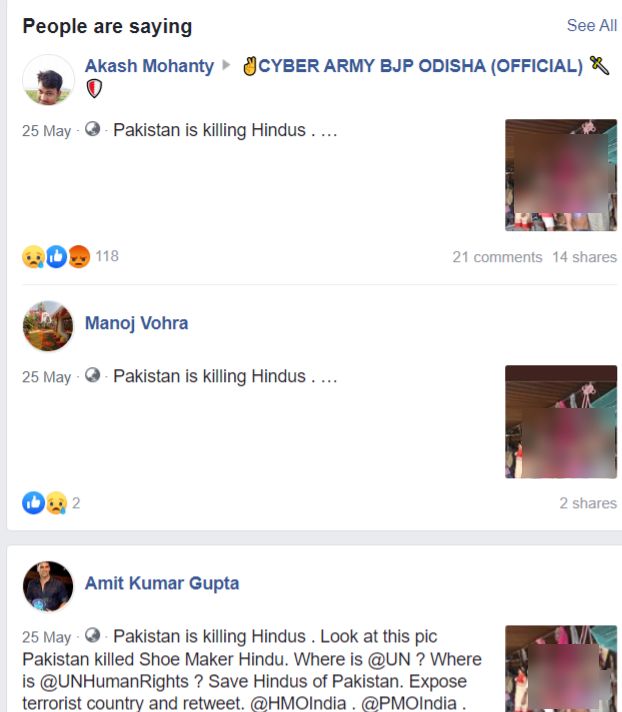Viewport: 622px width, 712px height.
Task: View the 14 shares on the first post
Action: coord(584,257)
